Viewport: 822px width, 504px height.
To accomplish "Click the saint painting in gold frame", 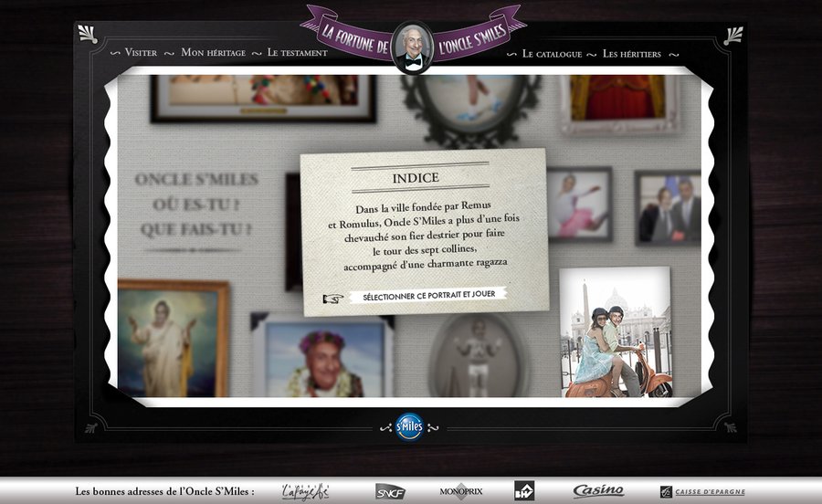I will (173, 336).
